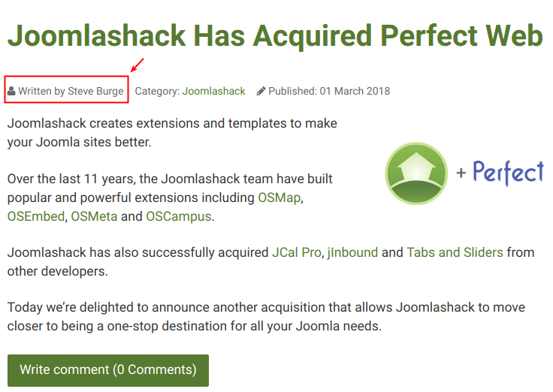Viewport: 553px width, 392px height.
Task: Open the Joomlashack category link
Action: (x=213, y=91)
